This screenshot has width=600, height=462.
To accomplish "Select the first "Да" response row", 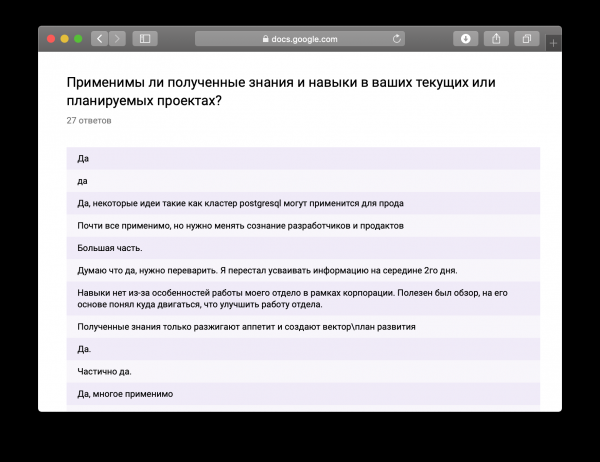I will click(x=303, y=158).
